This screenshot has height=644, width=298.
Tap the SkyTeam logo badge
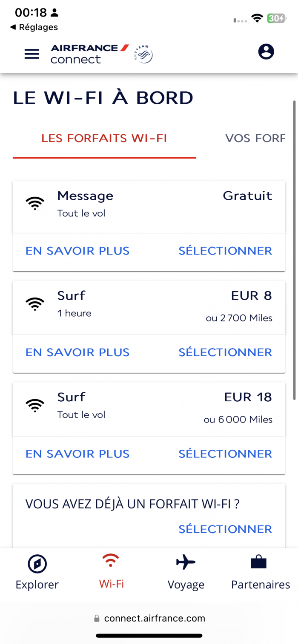click(143, 54)
